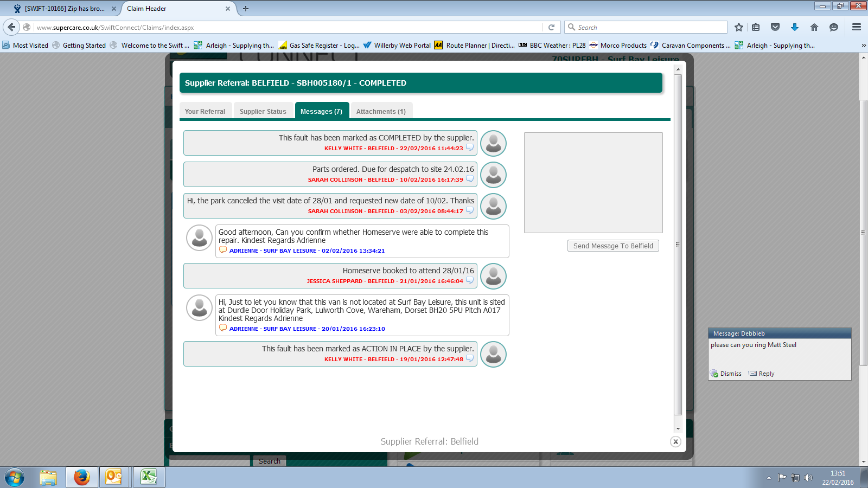The width and height of the screenshot is (868, 488).
Task: Open Route Planner bookmark
Action: (475, 46)
